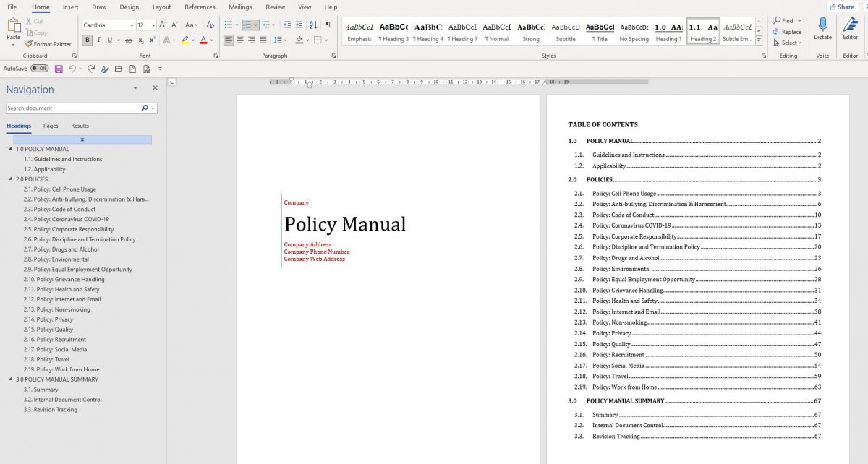The image size is (868, 464).
Task: Open the Insert ribbon tab
Action: point(70,7)
